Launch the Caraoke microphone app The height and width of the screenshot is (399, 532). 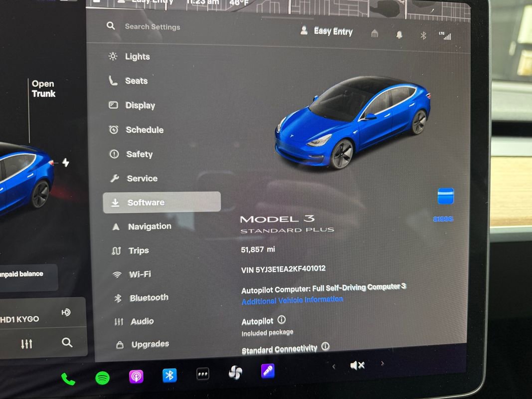tap(268, 373)
